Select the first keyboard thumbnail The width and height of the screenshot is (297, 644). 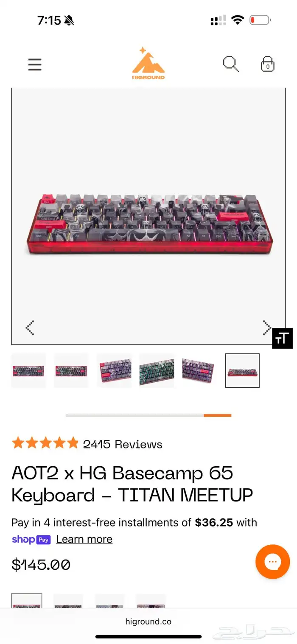(x=28, y=370)
